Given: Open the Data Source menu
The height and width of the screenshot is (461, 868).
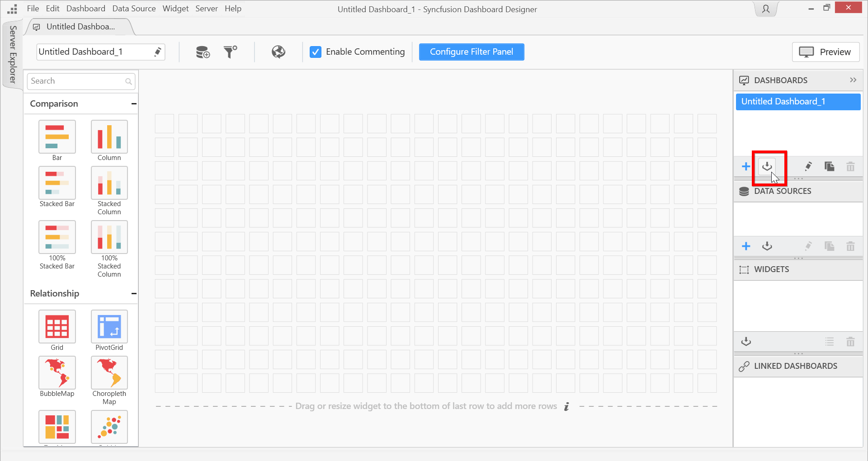Looking at the screenshot, I should point(134,9).
